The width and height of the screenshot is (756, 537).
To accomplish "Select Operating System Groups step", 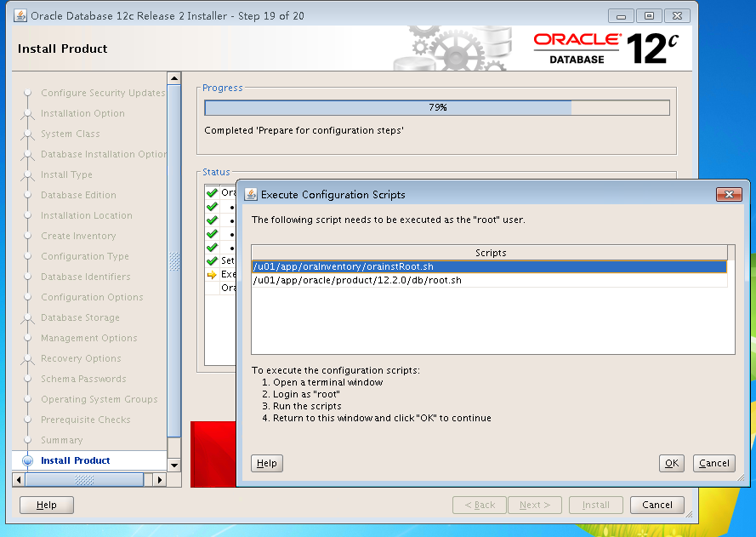I will 99,399.
